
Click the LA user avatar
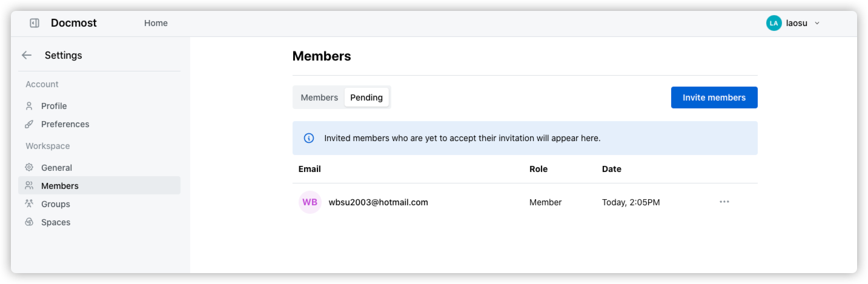pos(774,23)
